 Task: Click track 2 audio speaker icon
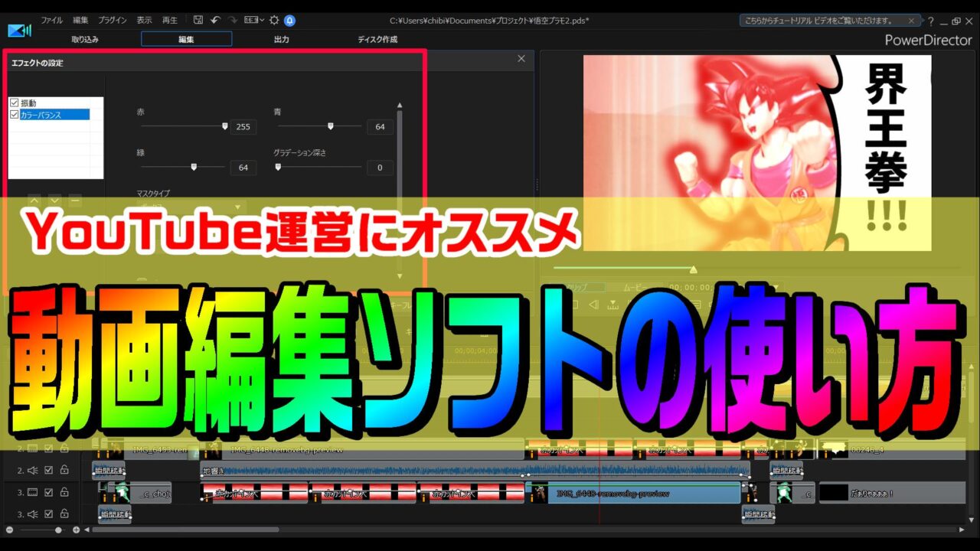click(33, 470)
